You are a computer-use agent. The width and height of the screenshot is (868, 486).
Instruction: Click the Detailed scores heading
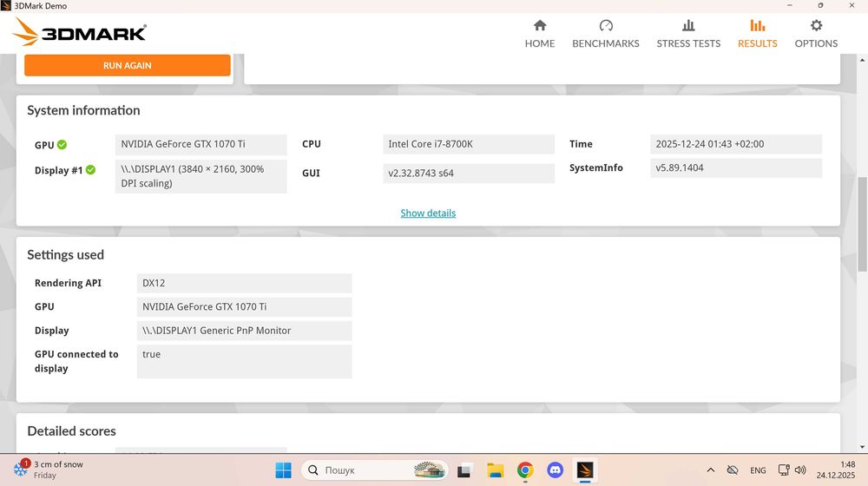71,430
